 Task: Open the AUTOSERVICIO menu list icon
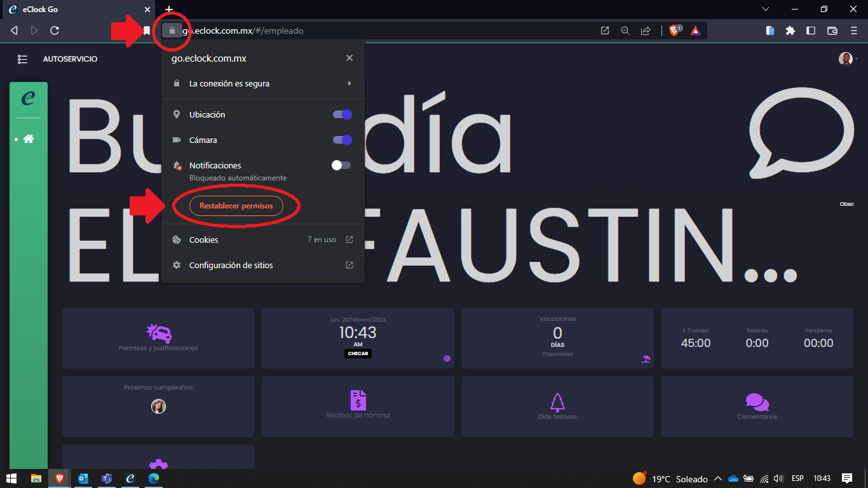[23, 59]
